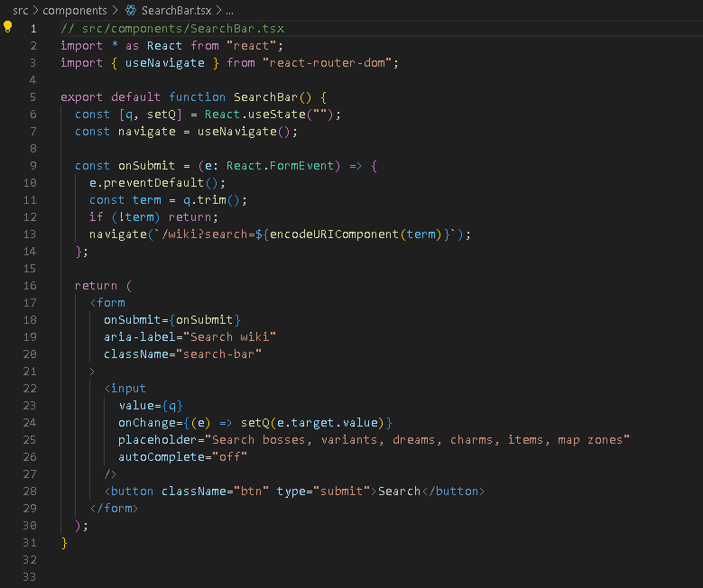
Task: Click line number 9 in the gutter
Action: pos(33,166)
